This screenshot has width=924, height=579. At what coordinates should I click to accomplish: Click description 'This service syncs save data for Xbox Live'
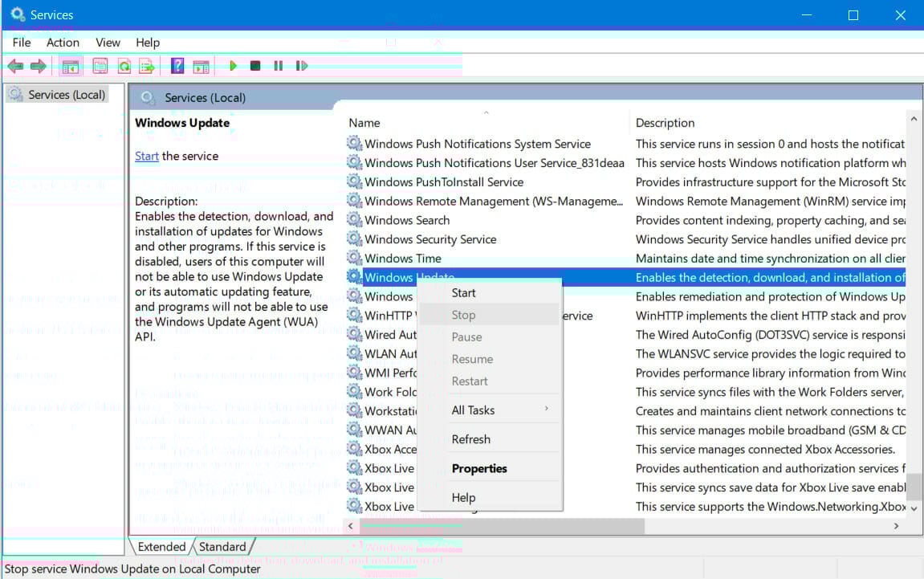click(770, 487)
